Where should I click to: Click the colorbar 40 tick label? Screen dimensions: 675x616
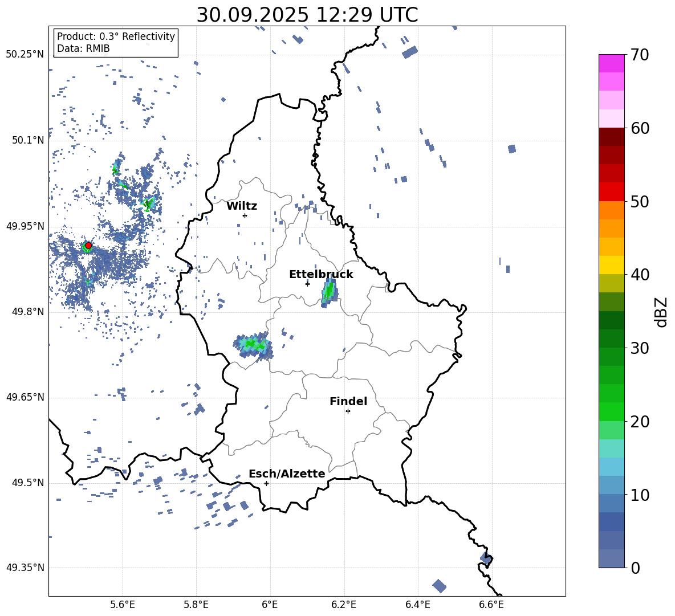[640, 275]
